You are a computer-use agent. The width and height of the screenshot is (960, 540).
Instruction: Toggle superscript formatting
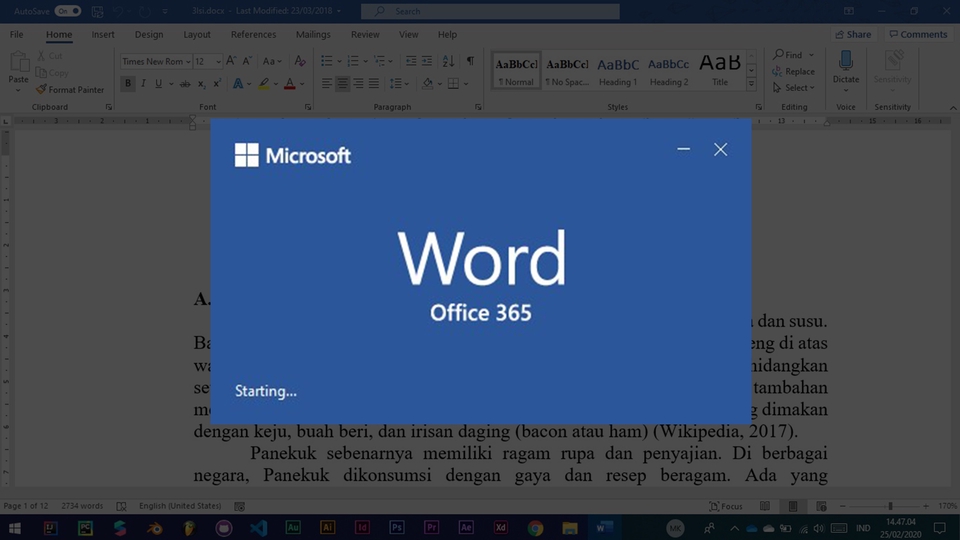217,84
